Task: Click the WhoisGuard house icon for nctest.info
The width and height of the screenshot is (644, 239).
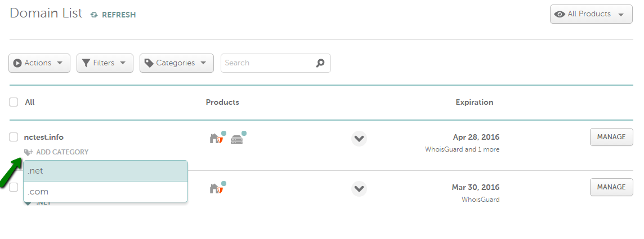Action: [x=216, y=139]
